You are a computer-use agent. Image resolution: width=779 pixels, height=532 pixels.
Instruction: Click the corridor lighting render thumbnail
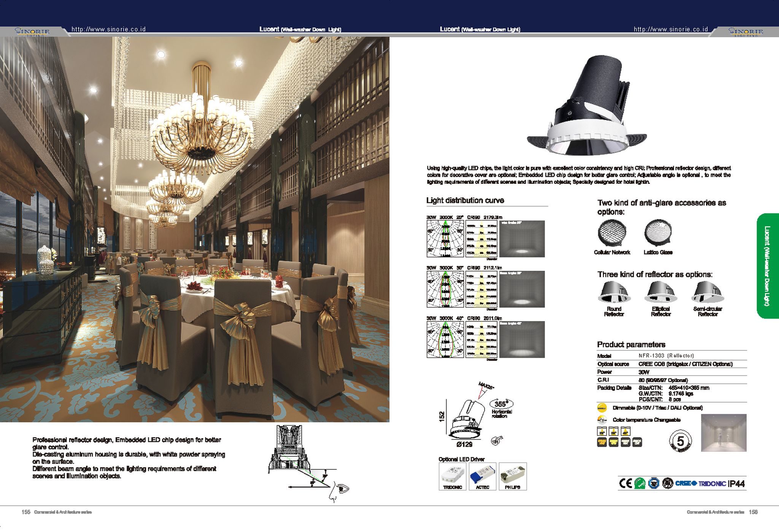pos(723,433)
